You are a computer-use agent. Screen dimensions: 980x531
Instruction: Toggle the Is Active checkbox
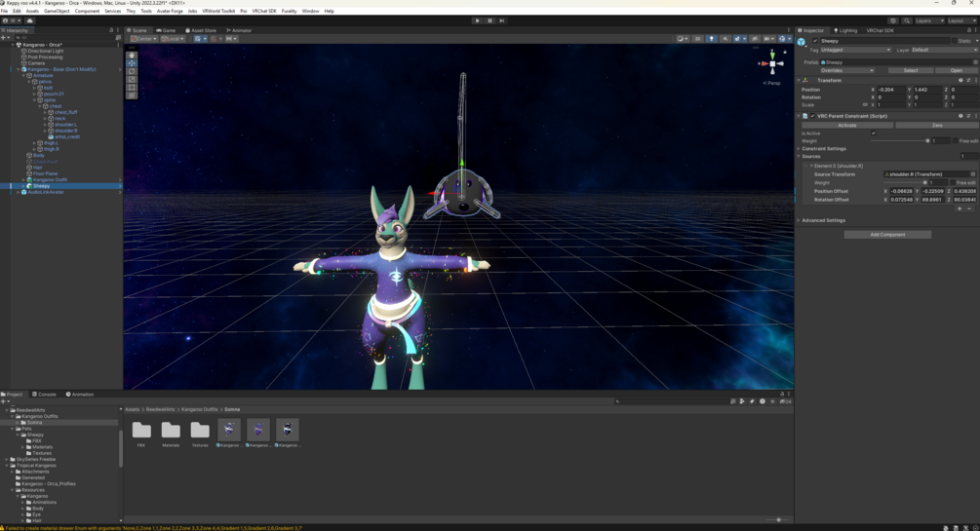pos(874,133)
